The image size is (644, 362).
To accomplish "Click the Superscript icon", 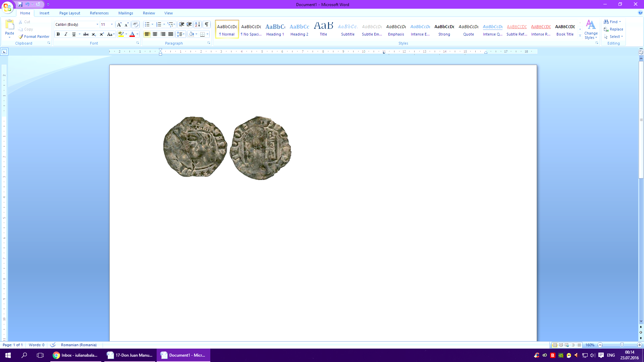I will pos(102,34).
